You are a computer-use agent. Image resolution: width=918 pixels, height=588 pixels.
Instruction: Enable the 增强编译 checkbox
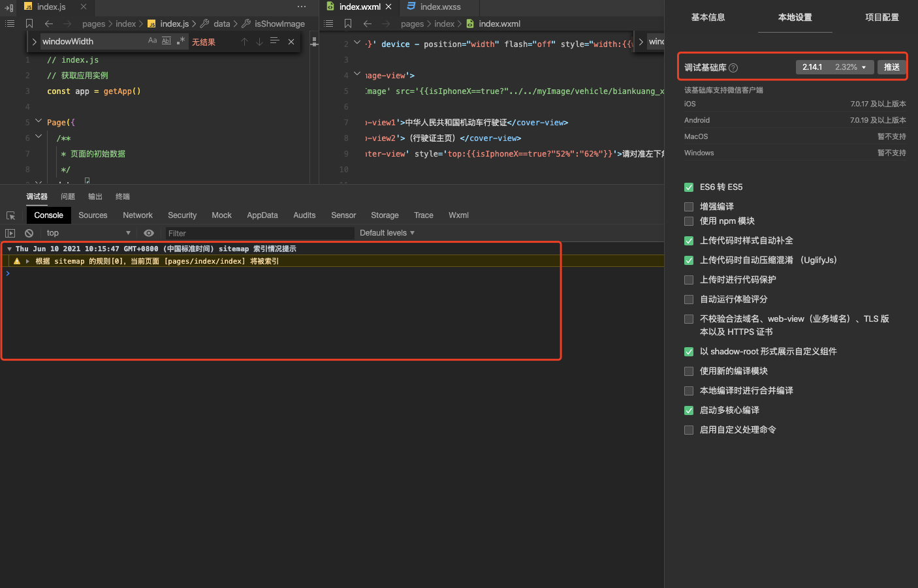click(689, 207)
